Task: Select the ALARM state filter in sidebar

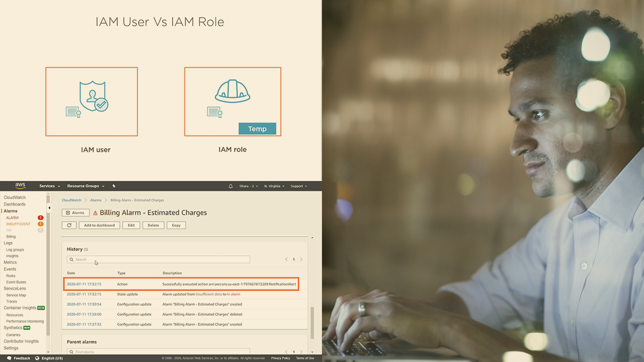Action: tap(12, 218)
